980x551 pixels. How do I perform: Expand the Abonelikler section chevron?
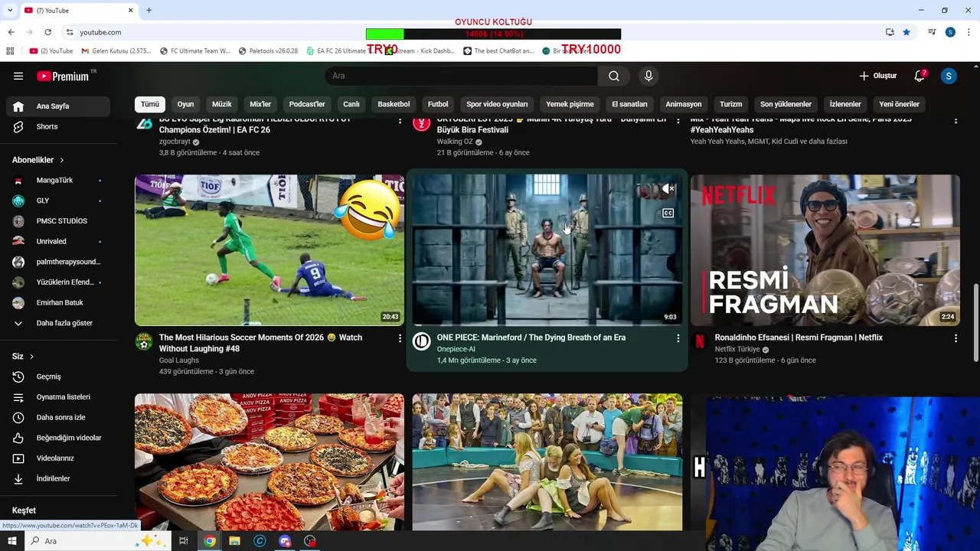pyautogui.click(x=61, y=160)
